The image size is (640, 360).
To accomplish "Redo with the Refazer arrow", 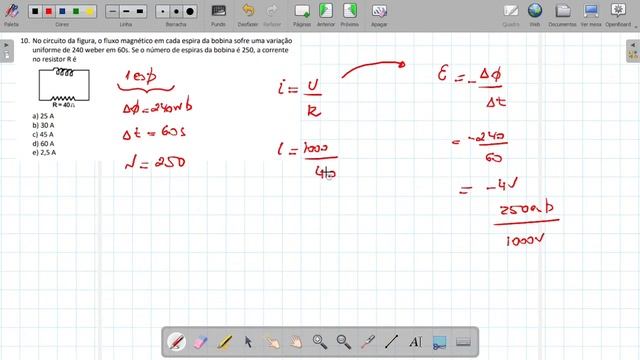I will tap(272, 15).
